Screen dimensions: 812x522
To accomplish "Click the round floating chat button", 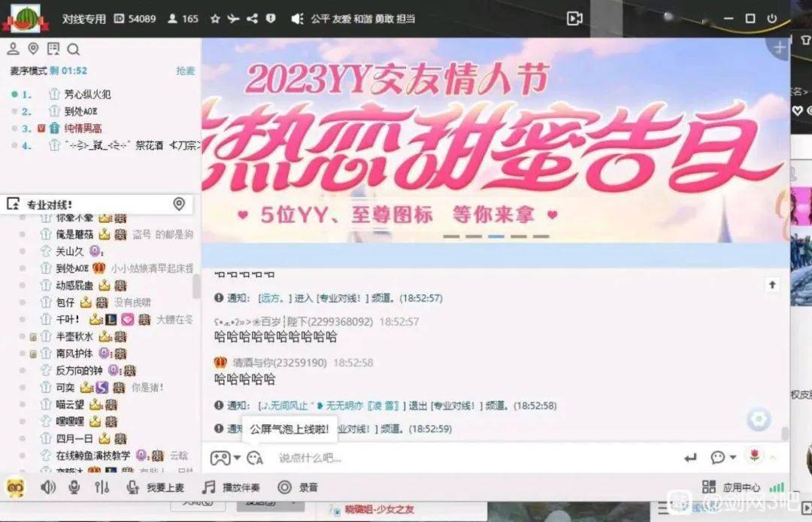I will pyautogui.click(x=759, y=419).
